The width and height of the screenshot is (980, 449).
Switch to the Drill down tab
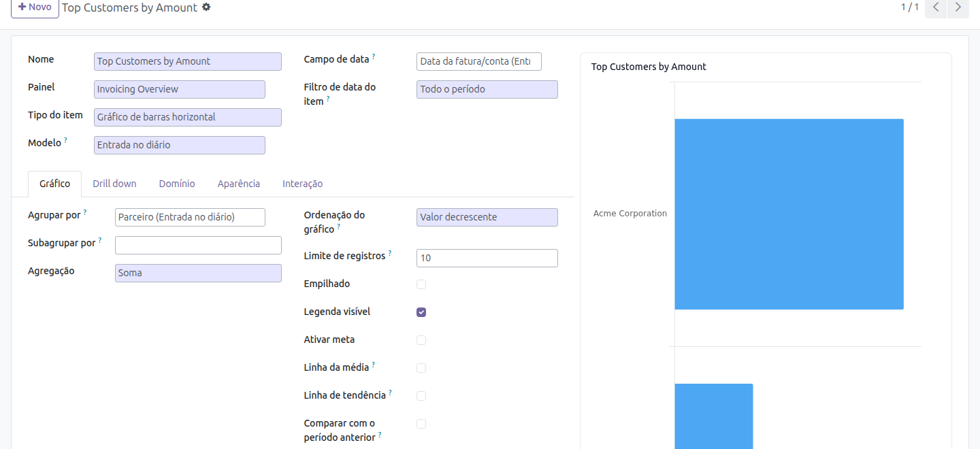[x=114, y=184]
